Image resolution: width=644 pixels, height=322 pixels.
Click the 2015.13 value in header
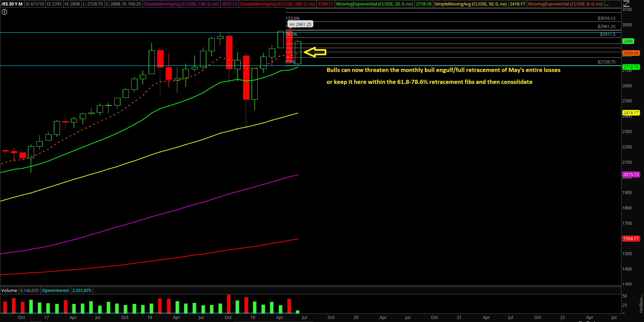click(229, 4)
